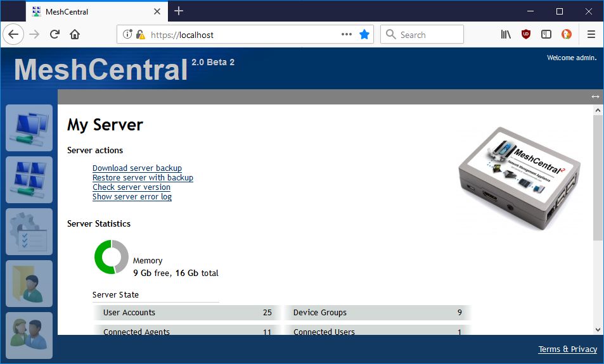Reload the current page
Image resolution: width=604 pixels, height=364 pixels.
(55, 35)
